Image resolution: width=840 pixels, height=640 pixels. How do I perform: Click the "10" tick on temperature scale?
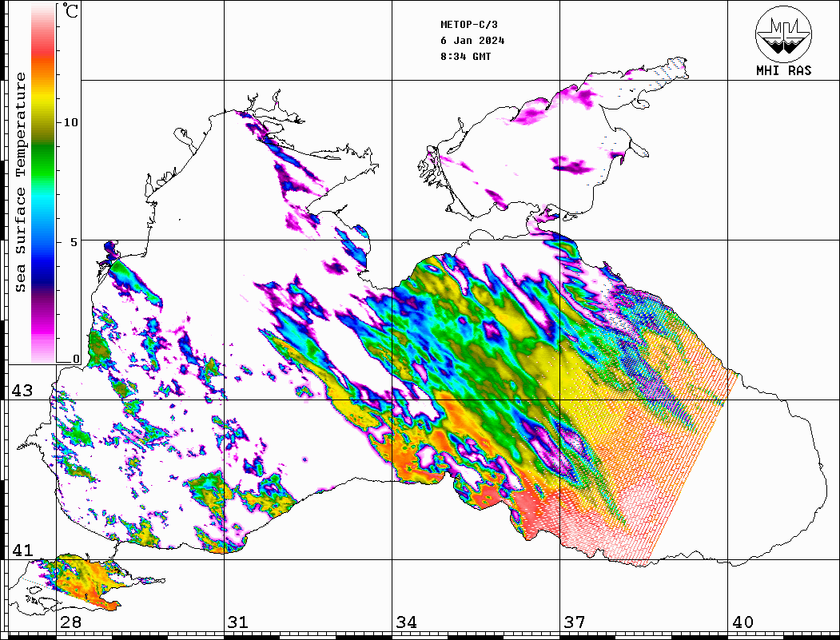[x=70, y=122]
